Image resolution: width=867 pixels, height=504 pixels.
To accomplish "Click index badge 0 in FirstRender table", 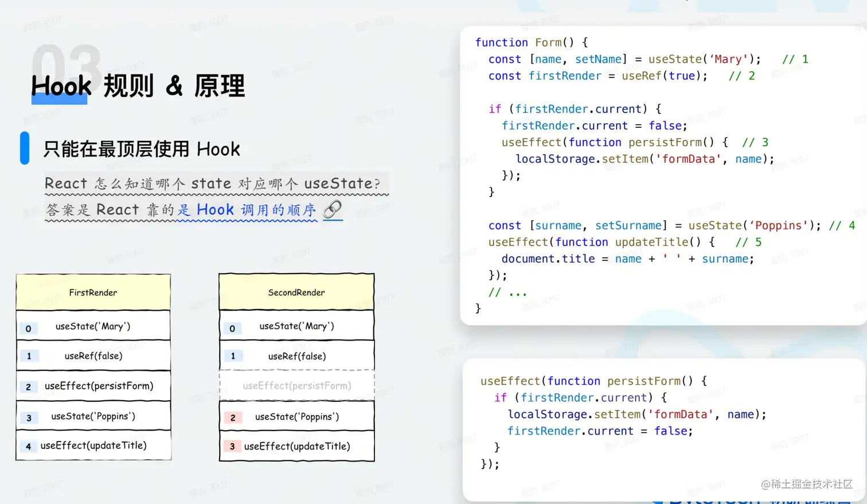I will [28, 329].
